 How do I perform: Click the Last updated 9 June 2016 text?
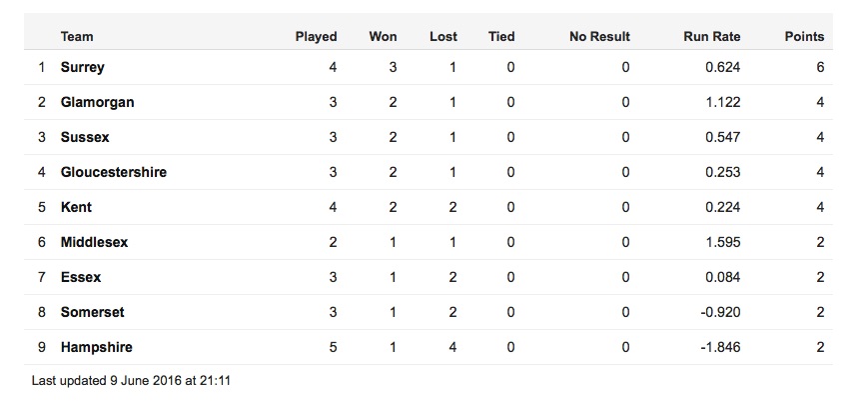[131, 381]
